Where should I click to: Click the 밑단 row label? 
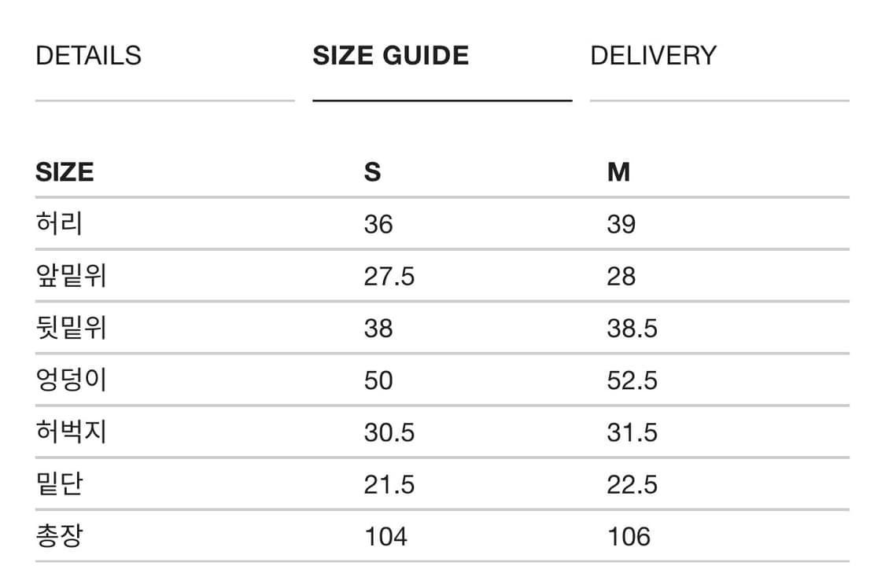click(x=59, y=484)
